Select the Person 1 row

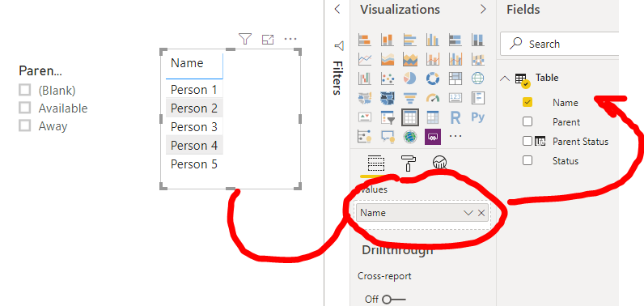[194, 90]
